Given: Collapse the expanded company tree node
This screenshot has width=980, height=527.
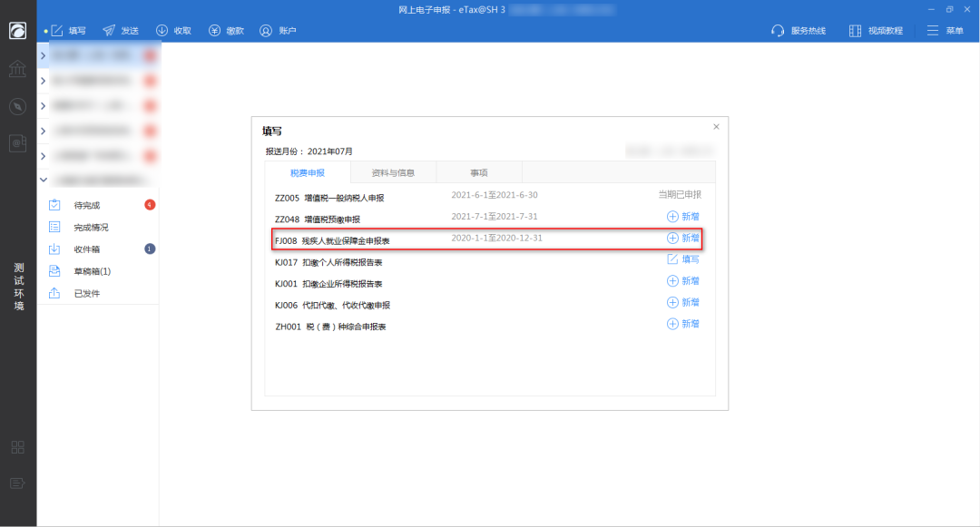Looking at the screenshot, I should 44,181.
